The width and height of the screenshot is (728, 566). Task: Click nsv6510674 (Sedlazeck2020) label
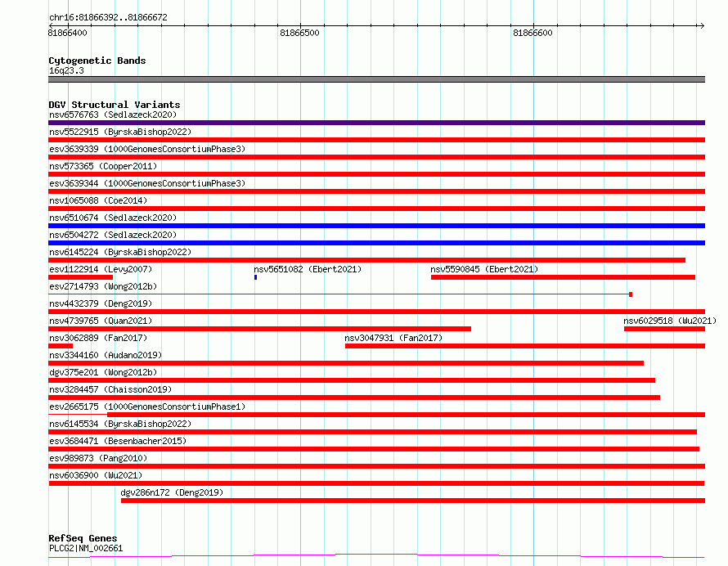[x=113, y=218]
